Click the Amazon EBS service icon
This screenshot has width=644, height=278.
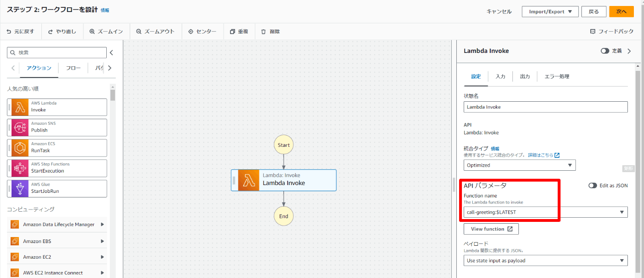[x=15, y=241]
